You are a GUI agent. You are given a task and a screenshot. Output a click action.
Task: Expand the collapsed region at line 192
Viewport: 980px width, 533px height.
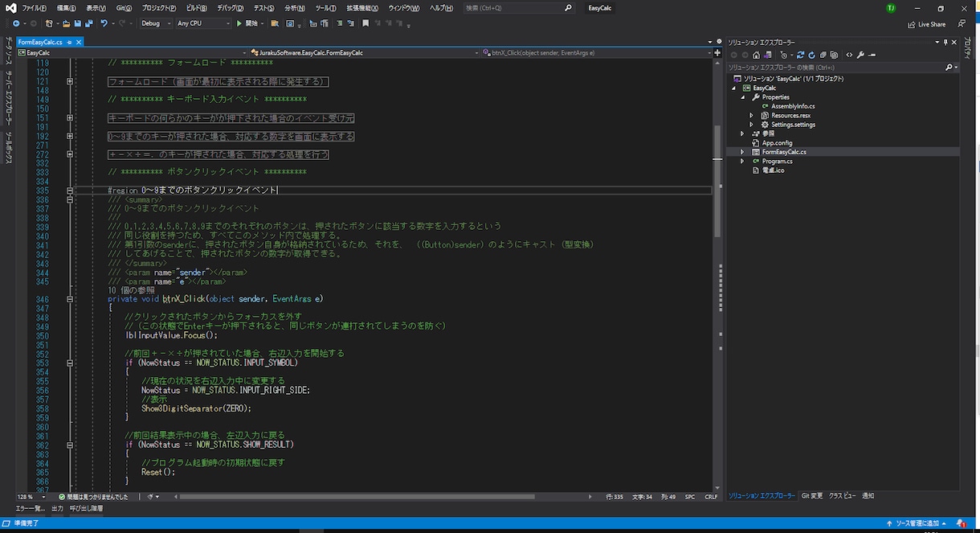pos(71,137)
